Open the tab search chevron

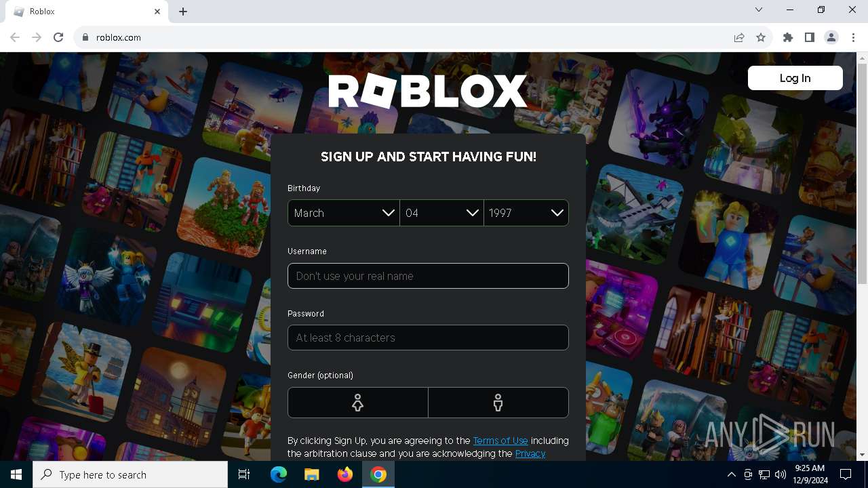[x=759, y=9]
